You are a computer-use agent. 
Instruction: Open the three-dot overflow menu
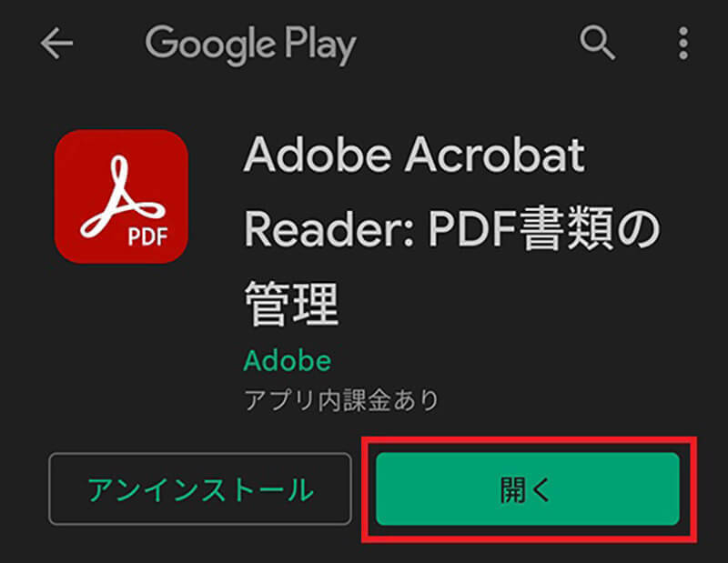tap(683, 43)
